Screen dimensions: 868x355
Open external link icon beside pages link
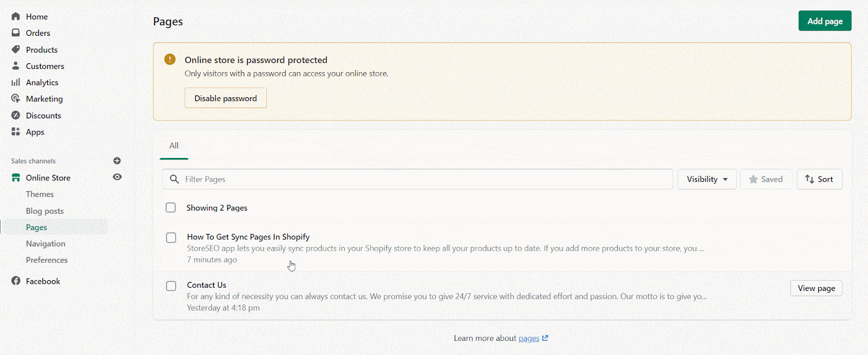point(545,338)
